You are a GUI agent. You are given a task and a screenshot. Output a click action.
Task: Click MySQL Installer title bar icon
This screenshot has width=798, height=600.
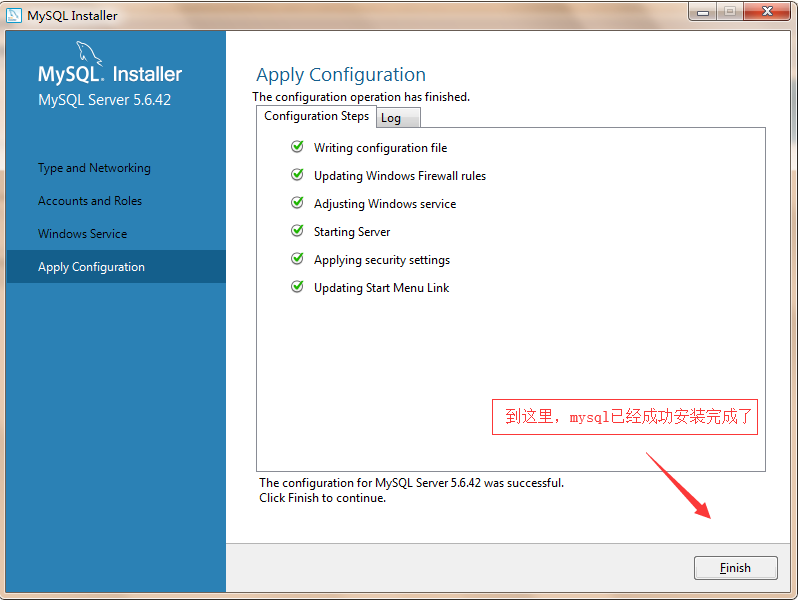[x=14, y=15]
